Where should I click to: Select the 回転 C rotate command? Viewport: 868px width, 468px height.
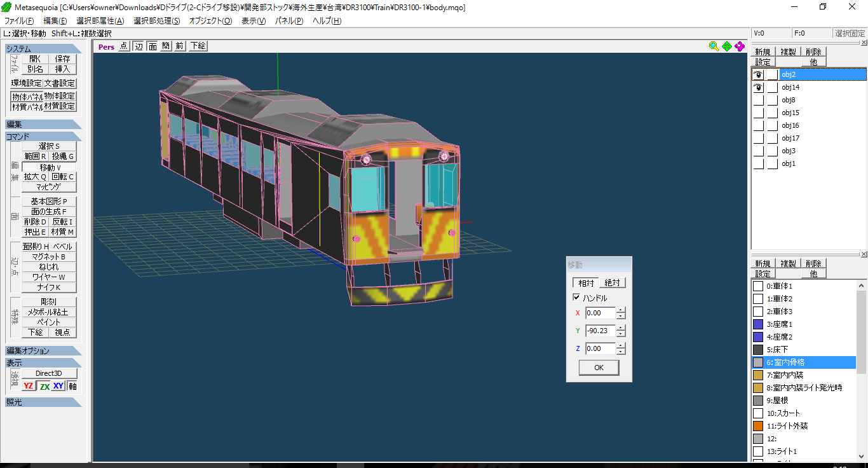[x=63, y=177]
